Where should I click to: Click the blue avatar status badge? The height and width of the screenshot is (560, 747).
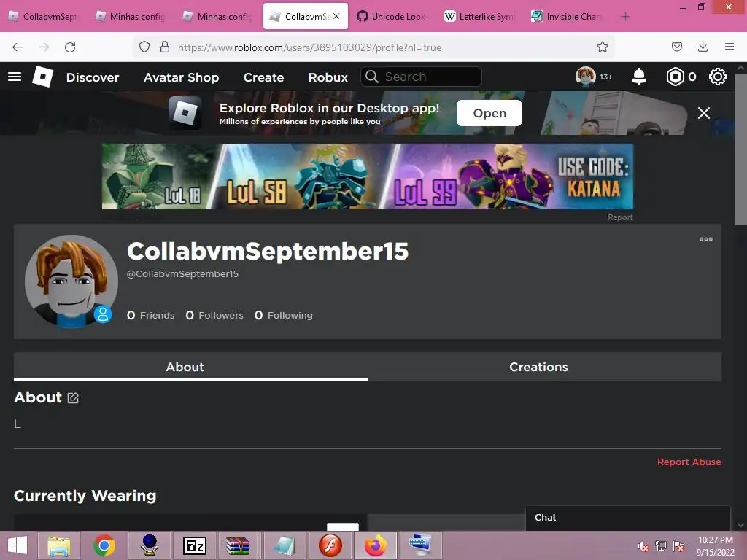[x=102, y=314]
